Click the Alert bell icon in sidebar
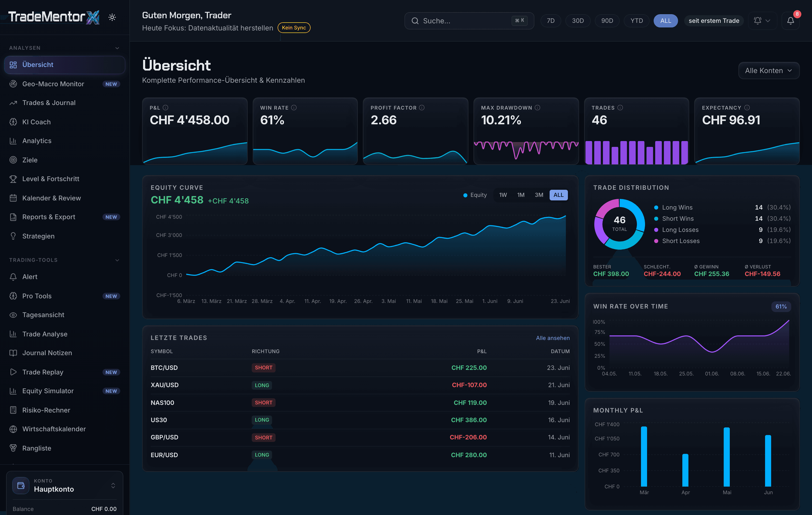812x515 pixels. [x=13, y=277]
